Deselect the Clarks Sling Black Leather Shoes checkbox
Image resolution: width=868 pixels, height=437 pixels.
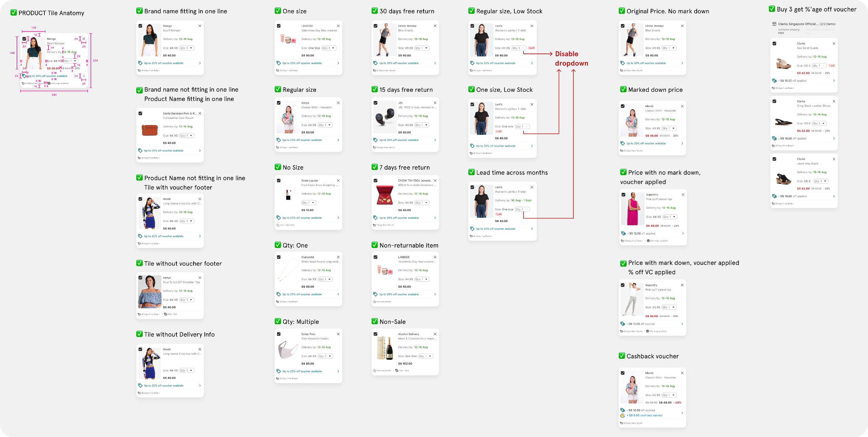(x=774, y=101)
